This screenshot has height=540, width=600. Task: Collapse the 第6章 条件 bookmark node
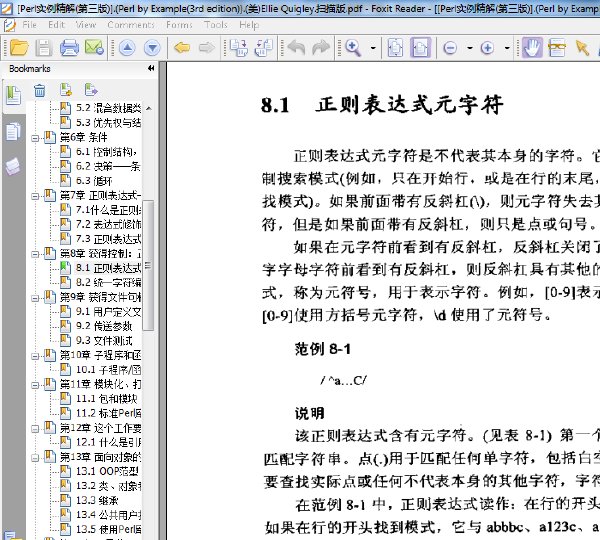point(35,138)
